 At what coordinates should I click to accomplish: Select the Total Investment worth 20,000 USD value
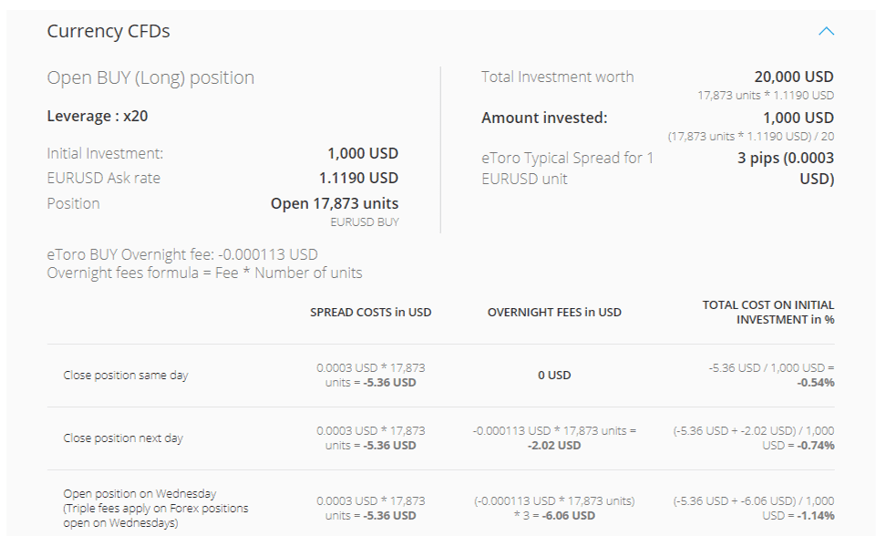tap(794, 77)
